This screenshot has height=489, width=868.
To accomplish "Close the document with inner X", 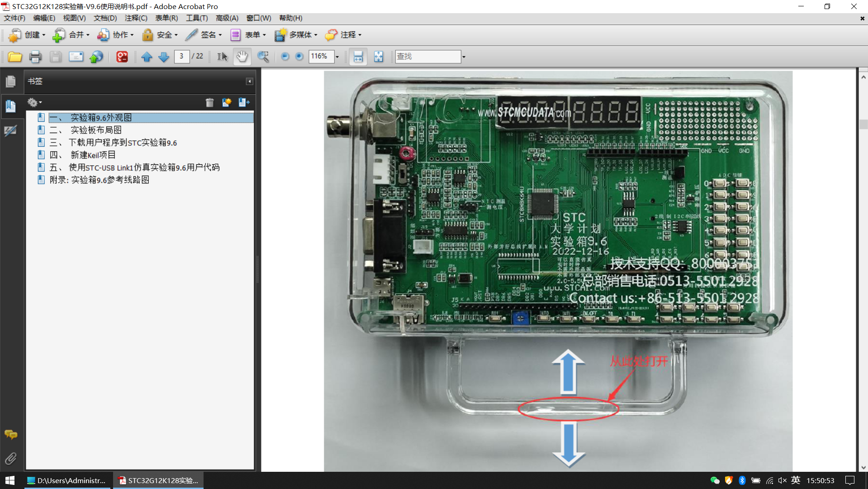I will point(862,19).
